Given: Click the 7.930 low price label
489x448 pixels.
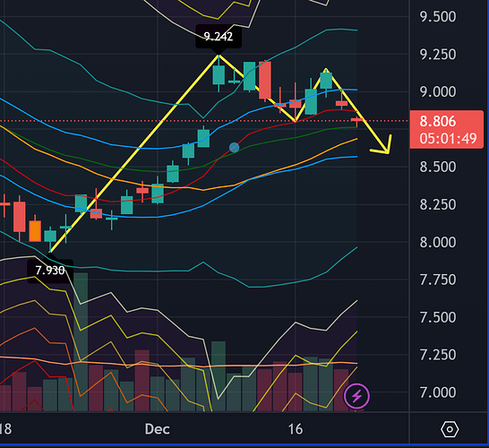Looking at the screenshot, I should (50, 271).
